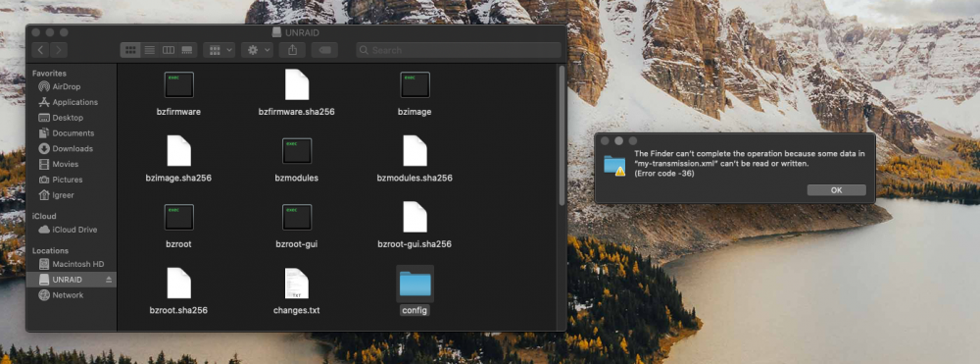Image resolution: width=980 pixels, height=364 pixels.
Task: Open the gear action menu
Action: (x=257, y=50)
